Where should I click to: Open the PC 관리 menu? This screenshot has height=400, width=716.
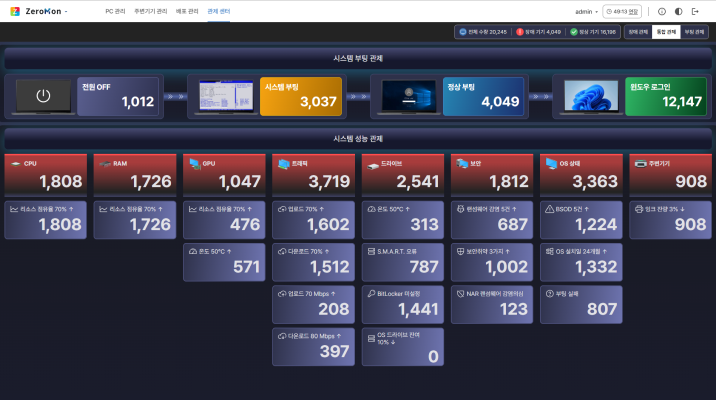click(x=115, y=11)
